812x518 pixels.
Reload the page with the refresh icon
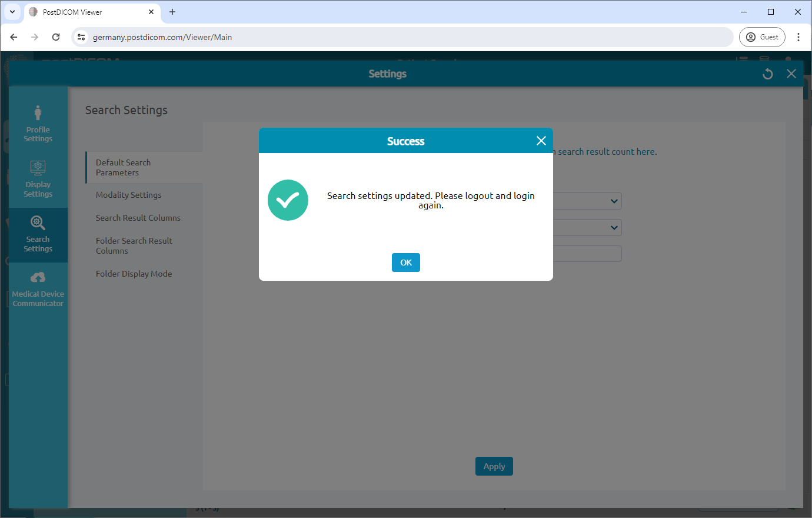(56, 36)
